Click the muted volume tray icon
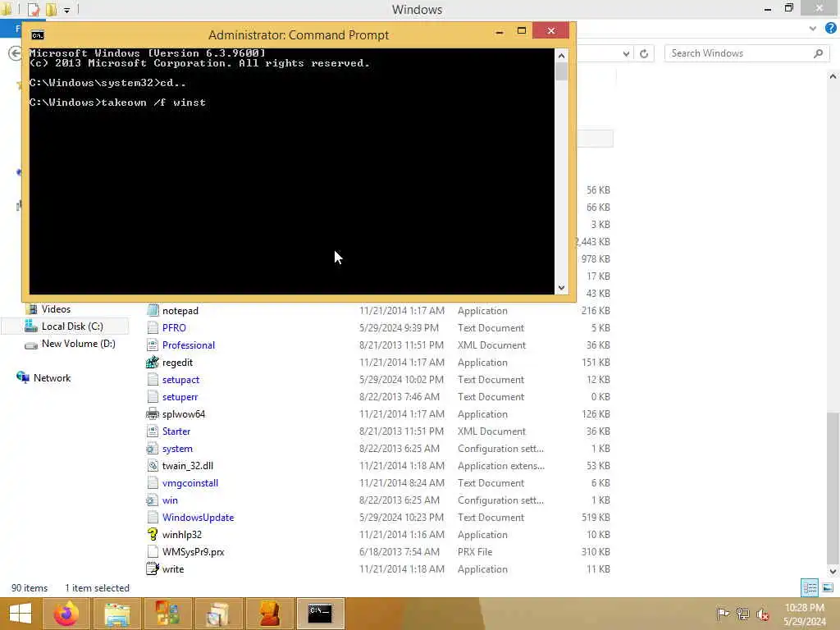Screen dimensions: 840x630 [x=762, y=614]
